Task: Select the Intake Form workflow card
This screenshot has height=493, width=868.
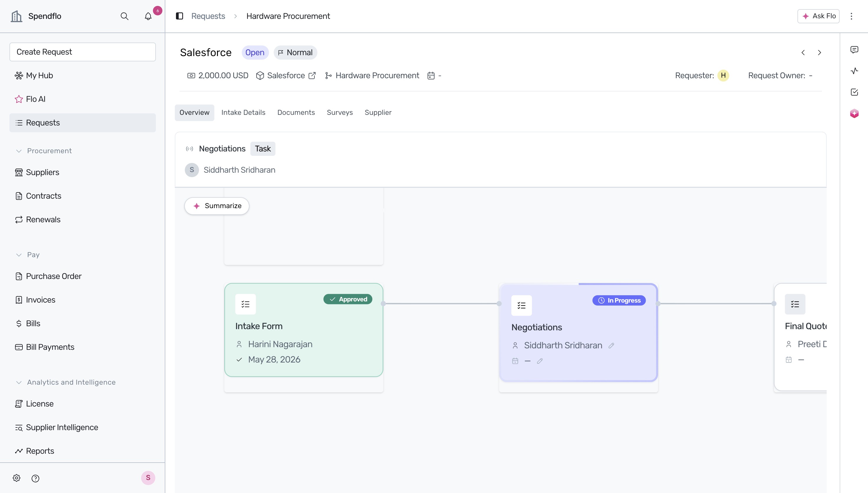Action: click(304, 330)
